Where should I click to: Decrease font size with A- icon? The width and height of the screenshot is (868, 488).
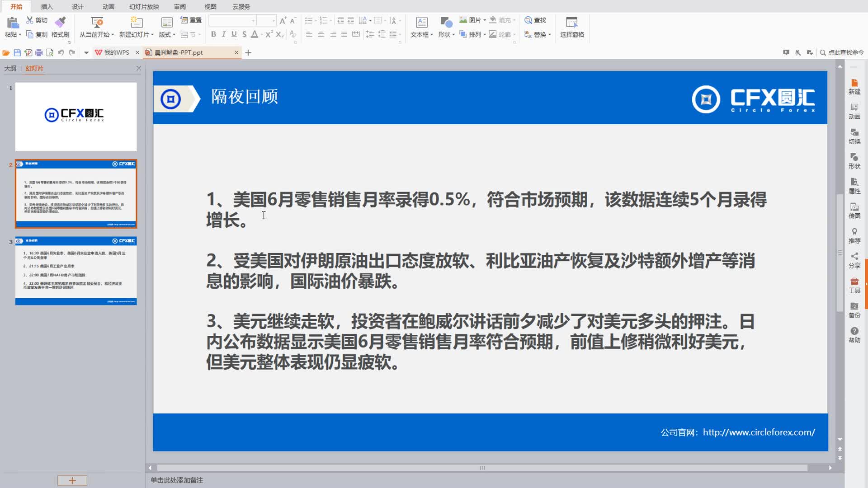pos(293,20)
